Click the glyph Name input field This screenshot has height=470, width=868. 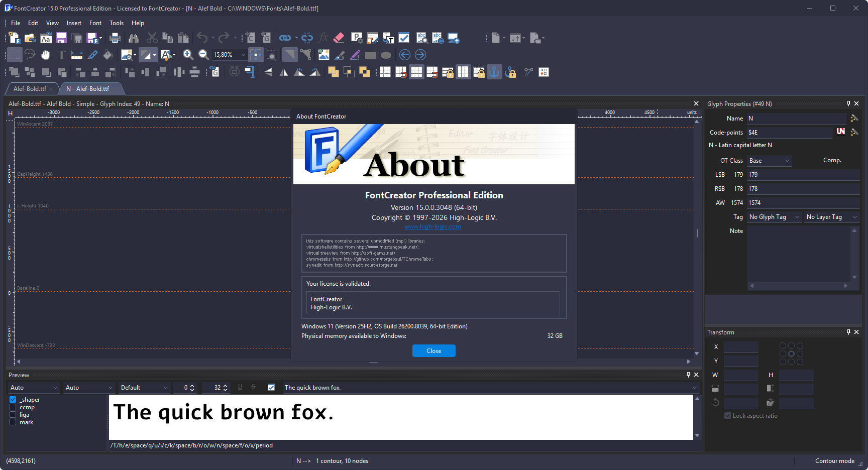pyautogui.click(x=796, y=119)
